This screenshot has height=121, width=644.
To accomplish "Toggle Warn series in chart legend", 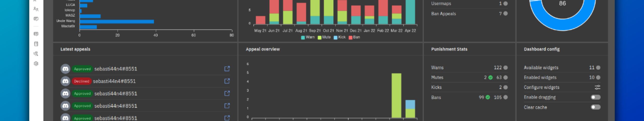I will [x=308, y=37].
